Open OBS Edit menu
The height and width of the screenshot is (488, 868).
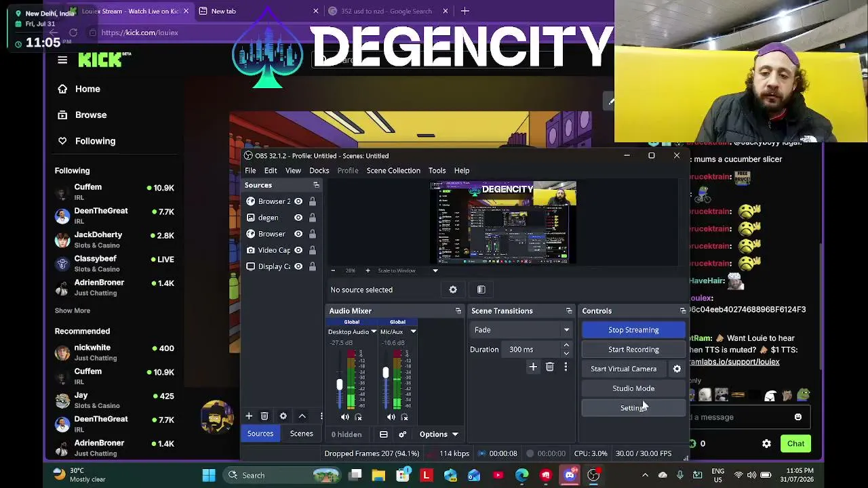pyautogui.click(x=271, y=171)
